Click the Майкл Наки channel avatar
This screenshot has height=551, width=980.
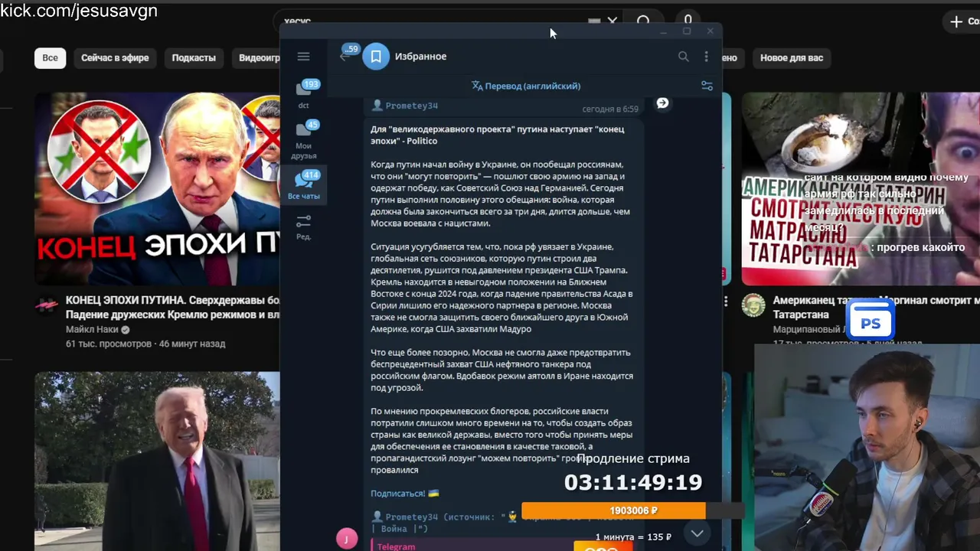[x=47, y=306]
